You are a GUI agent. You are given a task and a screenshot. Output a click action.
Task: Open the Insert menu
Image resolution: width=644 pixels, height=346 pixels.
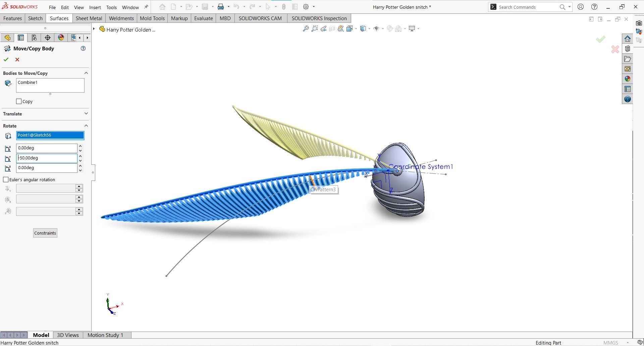coord(95,7)
